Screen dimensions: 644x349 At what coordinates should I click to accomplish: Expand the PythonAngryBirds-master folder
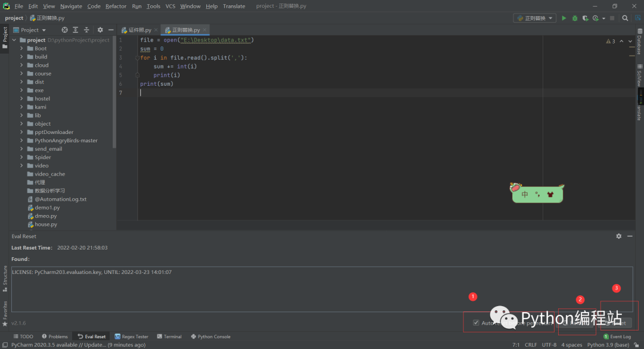[x=22, y=141]
